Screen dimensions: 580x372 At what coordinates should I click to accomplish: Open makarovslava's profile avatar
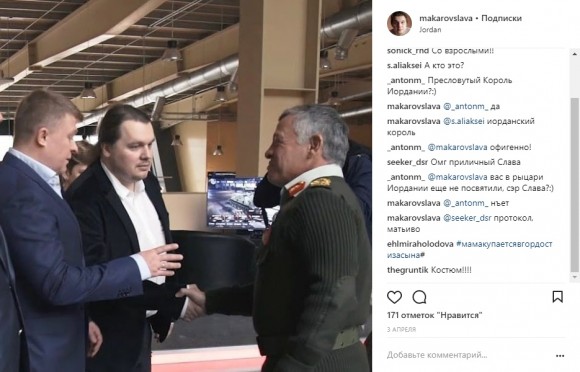point(399,23)
